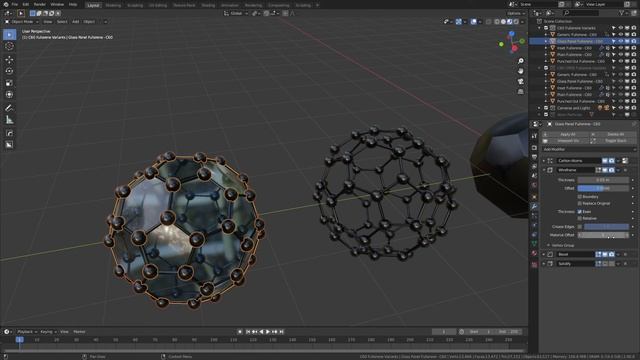Open the Edit menu
This screenshot has width=640, height=360.
click(26, 4)
